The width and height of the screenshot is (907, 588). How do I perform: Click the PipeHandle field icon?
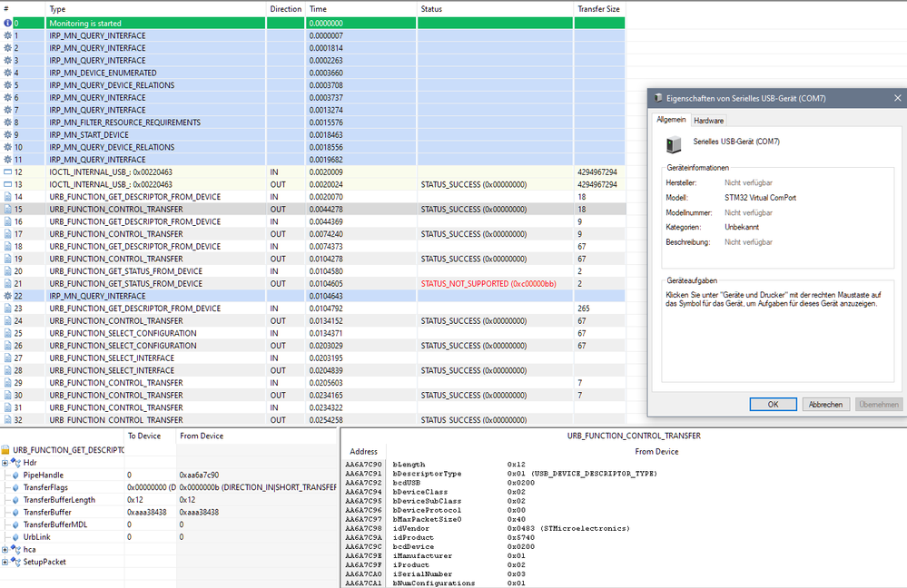point(16,475)
